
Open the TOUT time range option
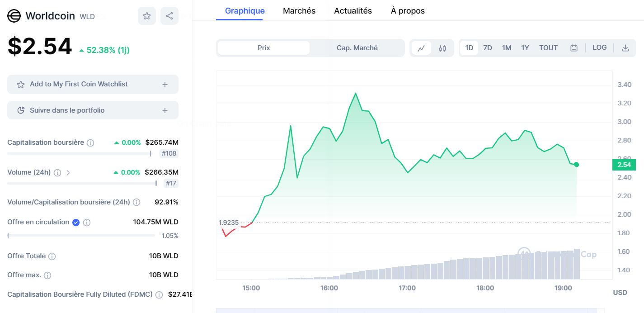(x=548, y=47)
